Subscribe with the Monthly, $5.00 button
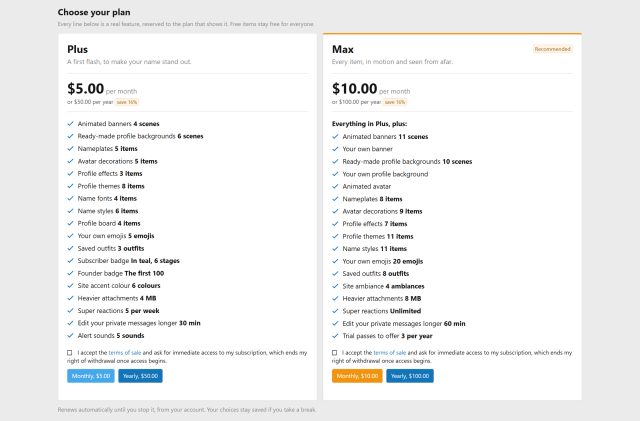640x421 pixels. [91, 376]
